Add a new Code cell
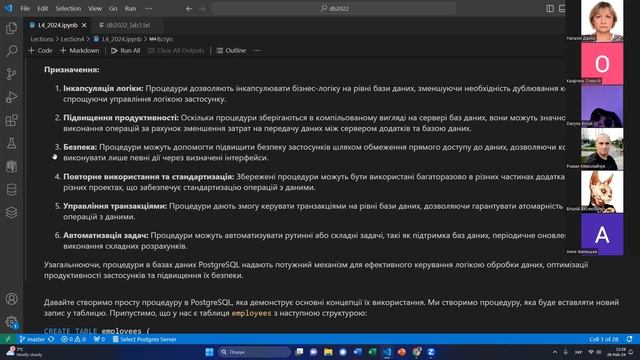The height and width of the screenshot is (360, 640). [40, 51]
